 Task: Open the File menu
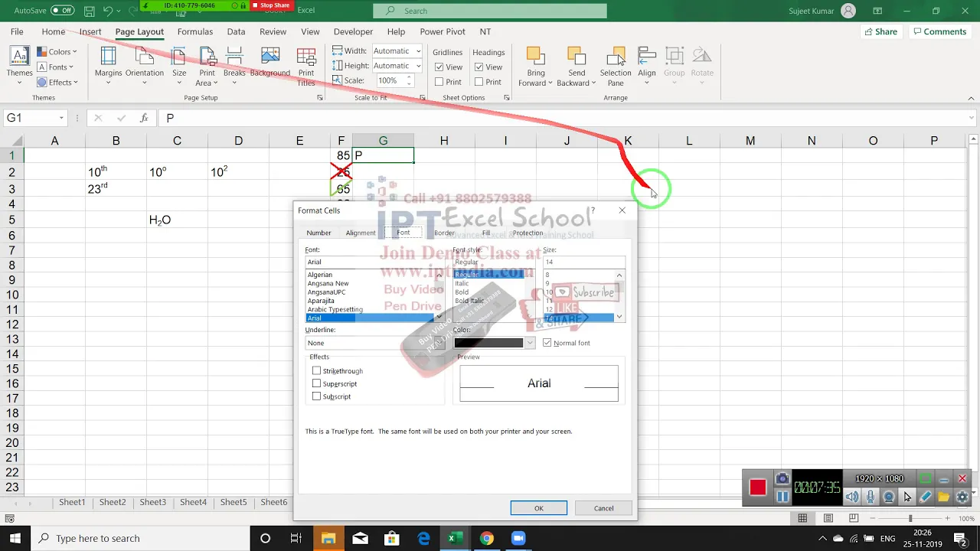[x=17, y=31]
